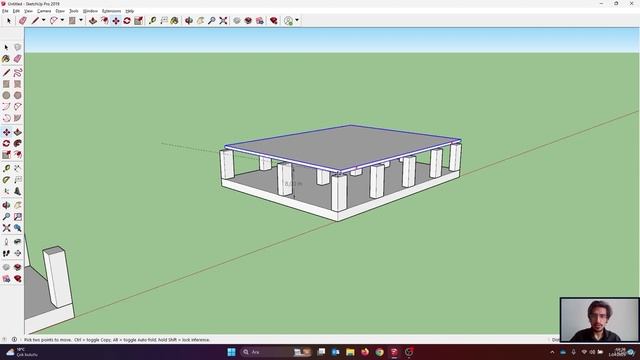Screen dimensions: 640x360
Task: Click the weather widget on the taskbar
Action: click(x=21, y=352)
